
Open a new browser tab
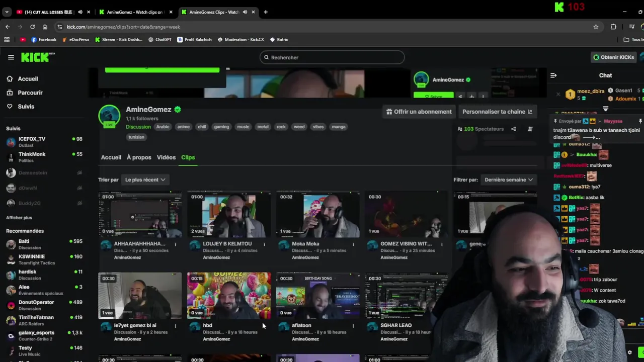tap(266, 12)
